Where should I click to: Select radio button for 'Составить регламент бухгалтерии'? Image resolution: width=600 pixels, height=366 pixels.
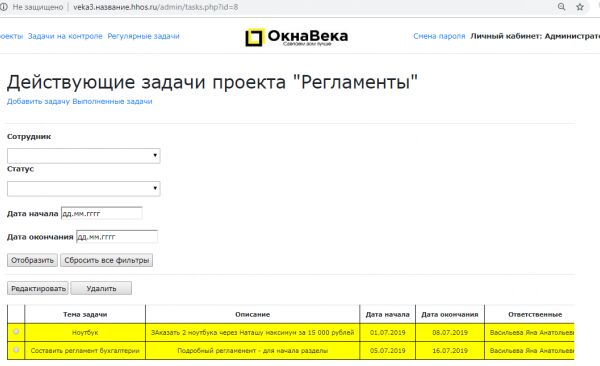pyautogui.click(x=16, y=350)
